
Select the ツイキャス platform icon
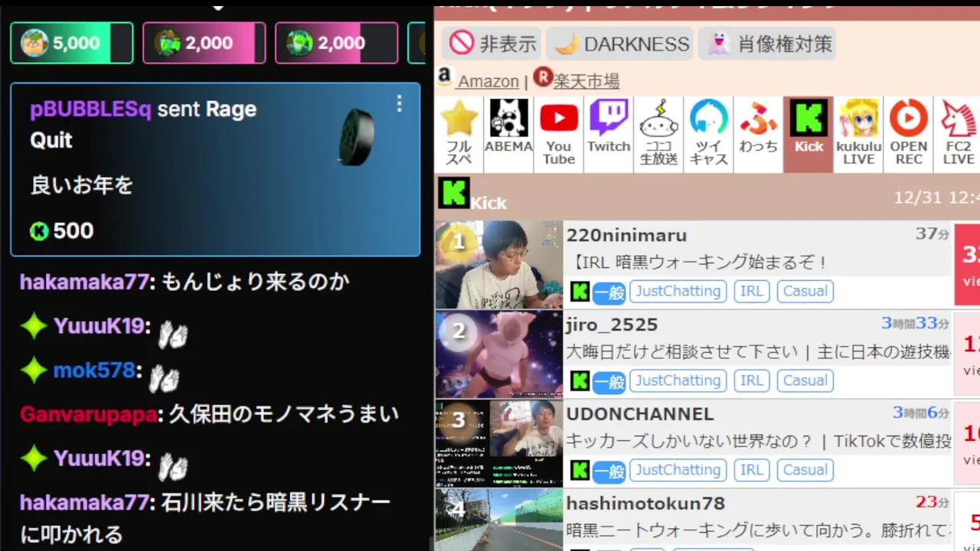(708, 135)
